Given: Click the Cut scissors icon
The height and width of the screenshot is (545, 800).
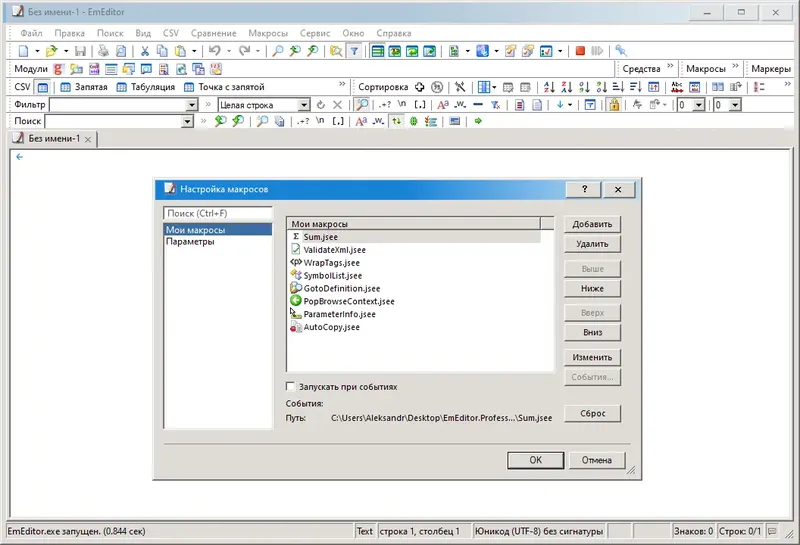Looking at the screenshot, I should click(145, 51).
